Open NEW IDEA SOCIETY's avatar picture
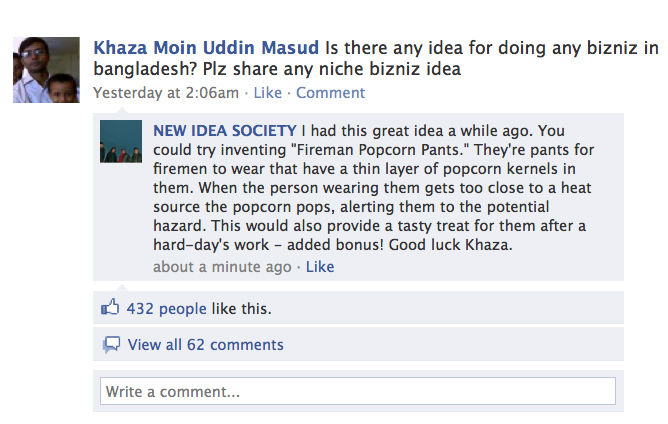Viewport: 668px width, 424px height. click(x=120, y=141)
